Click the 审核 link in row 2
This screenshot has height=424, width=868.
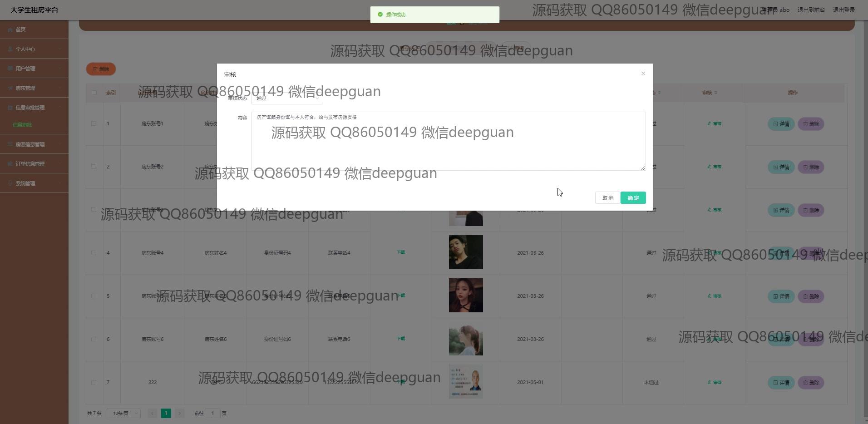coord(715,167)
